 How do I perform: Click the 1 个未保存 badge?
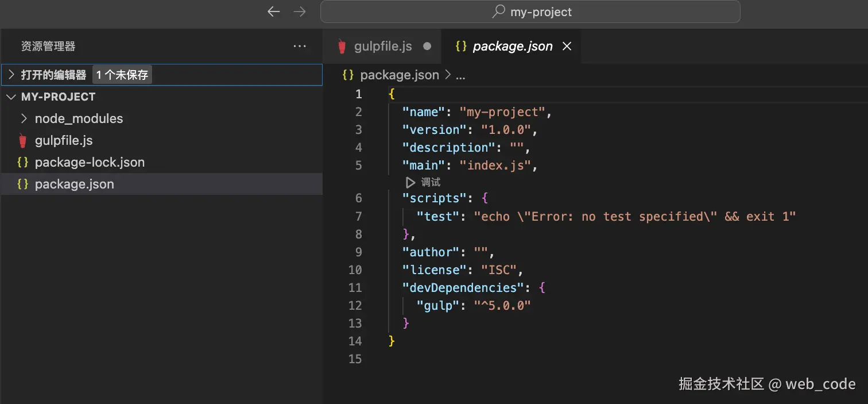pos(122,75)
